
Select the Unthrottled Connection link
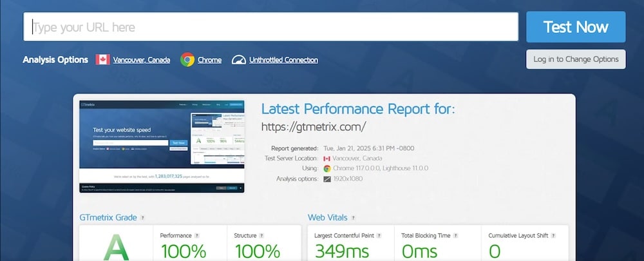(x=283, y=60)
